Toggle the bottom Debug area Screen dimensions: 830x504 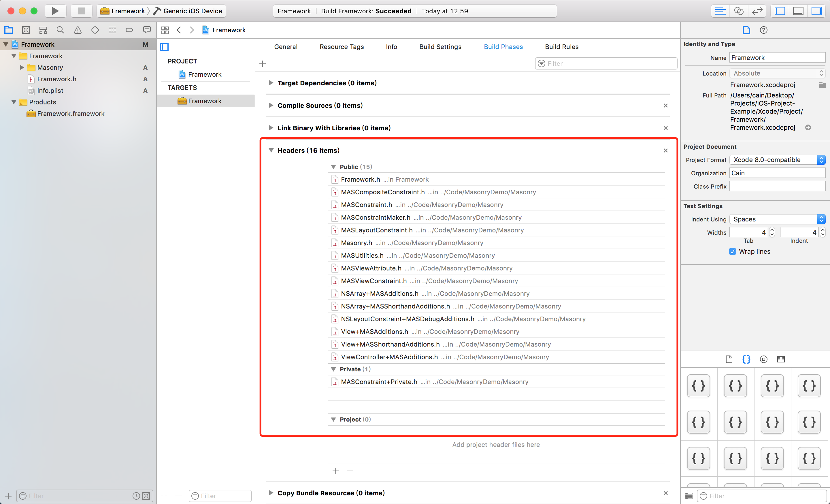tap(798, 11)
